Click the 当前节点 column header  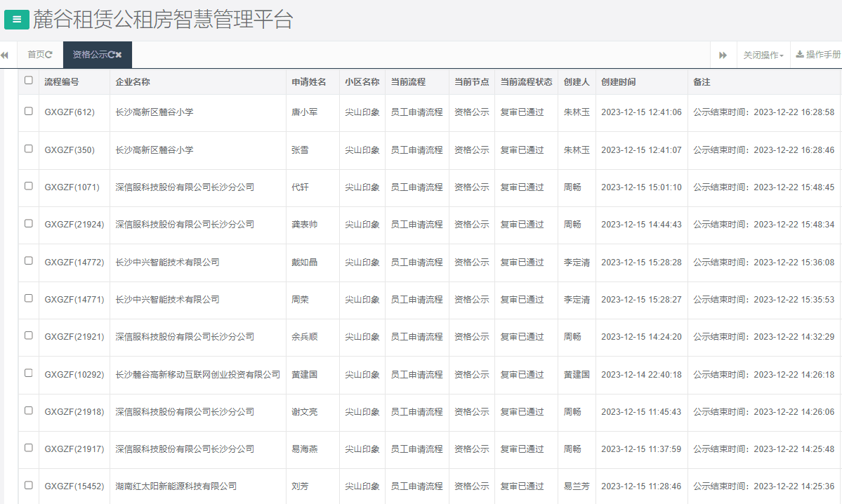[471, 81]
